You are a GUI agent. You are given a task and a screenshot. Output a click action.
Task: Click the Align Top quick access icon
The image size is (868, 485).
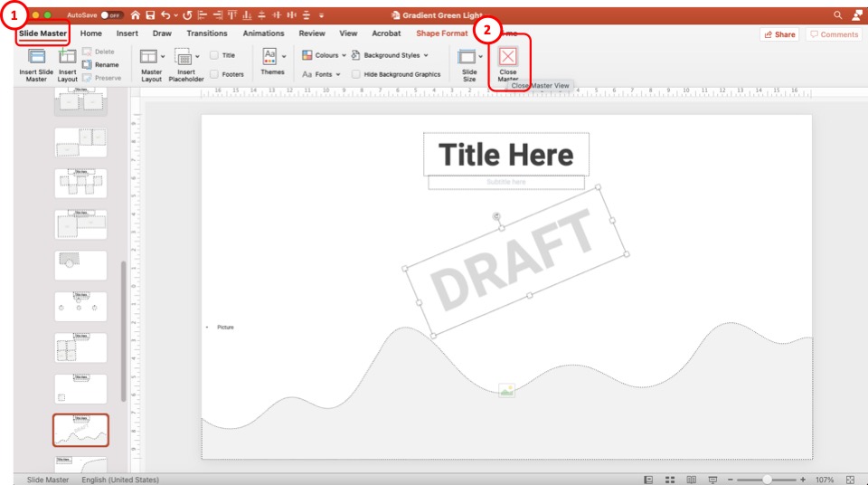tap(232, 15)
